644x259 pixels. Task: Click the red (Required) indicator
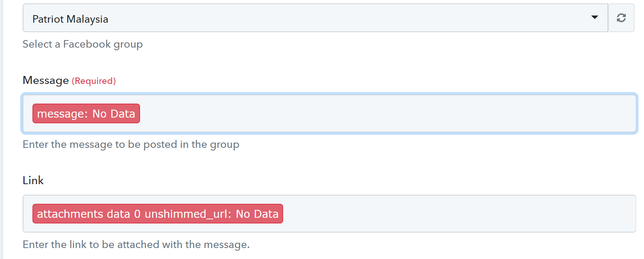[x=94, y=81]
